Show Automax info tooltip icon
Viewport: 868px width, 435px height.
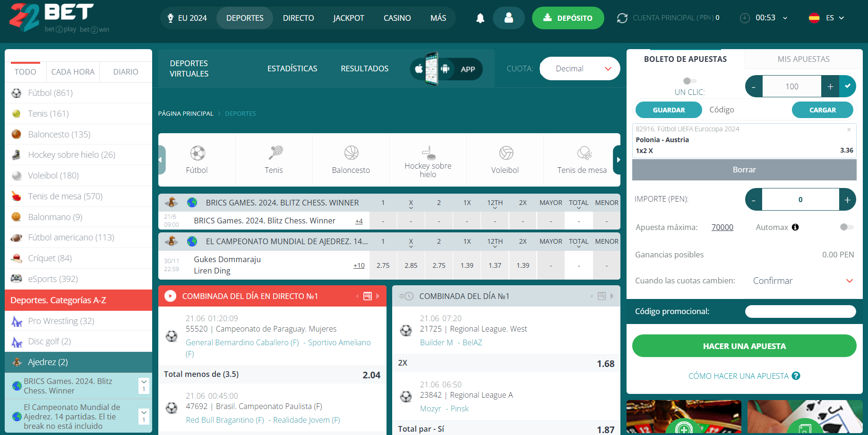point(795,227)
